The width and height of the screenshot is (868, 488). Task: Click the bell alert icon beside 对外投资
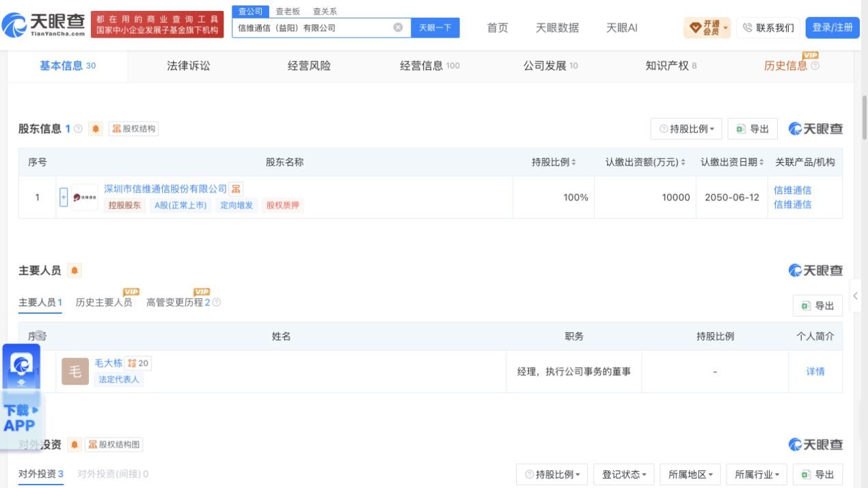[x=74, y=445]
